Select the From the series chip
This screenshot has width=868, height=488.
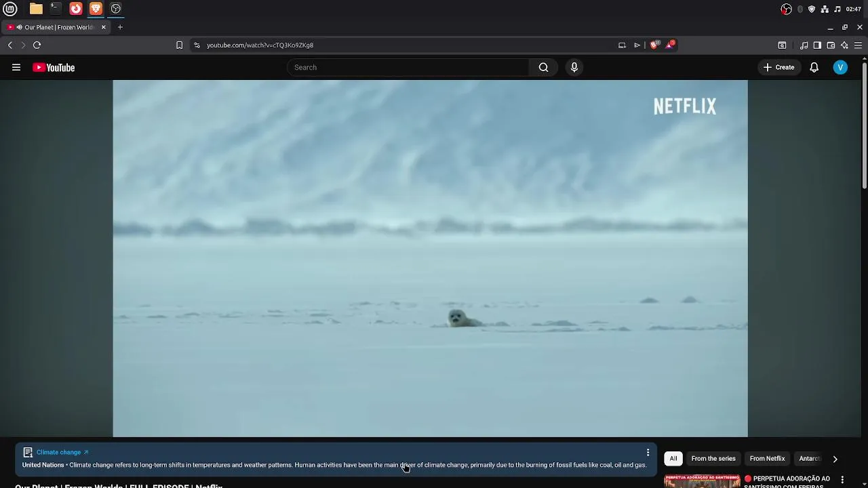click(713, 459)
